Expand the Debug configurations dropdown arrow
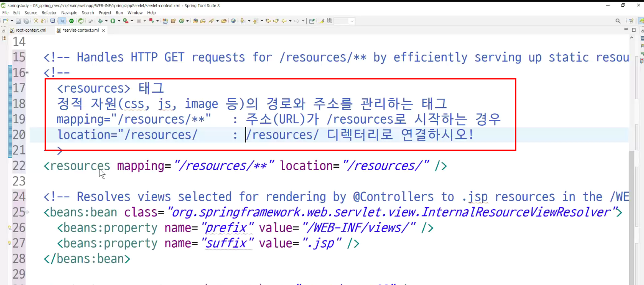 106,21
